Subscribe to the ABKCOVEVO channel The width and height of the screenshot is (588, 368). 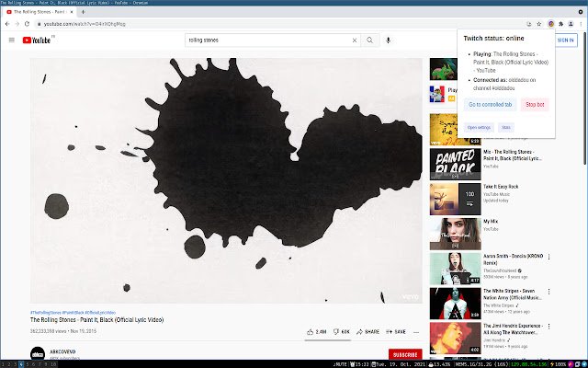pyautogui.click(x=405, y=354)
